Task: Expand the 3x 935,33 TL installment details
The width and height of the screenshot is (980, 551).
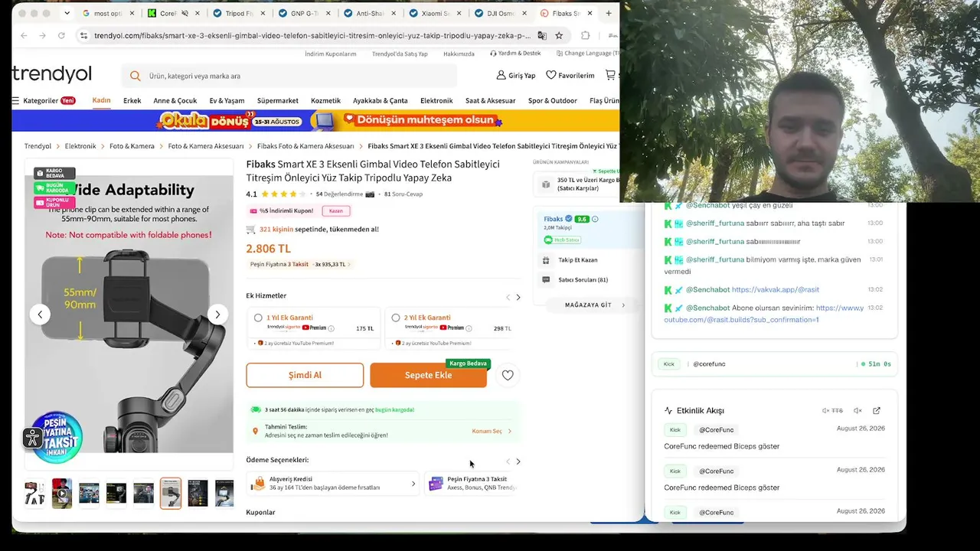Action: point(333,265)
